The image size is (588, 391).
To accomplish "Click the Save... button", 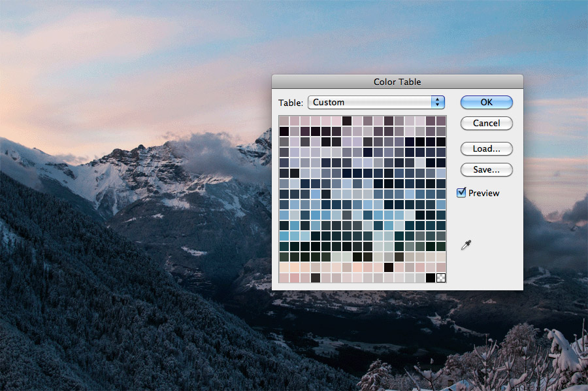I will pyautogui.click(x=486, y=169).
